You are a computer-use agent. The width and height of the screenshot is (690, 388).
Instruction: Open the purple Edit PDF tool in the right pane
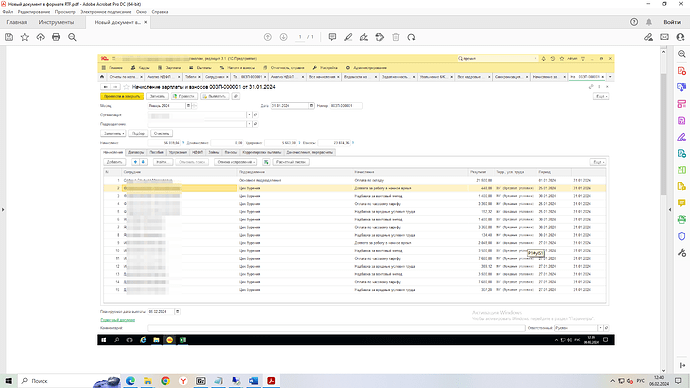[682, 121]
